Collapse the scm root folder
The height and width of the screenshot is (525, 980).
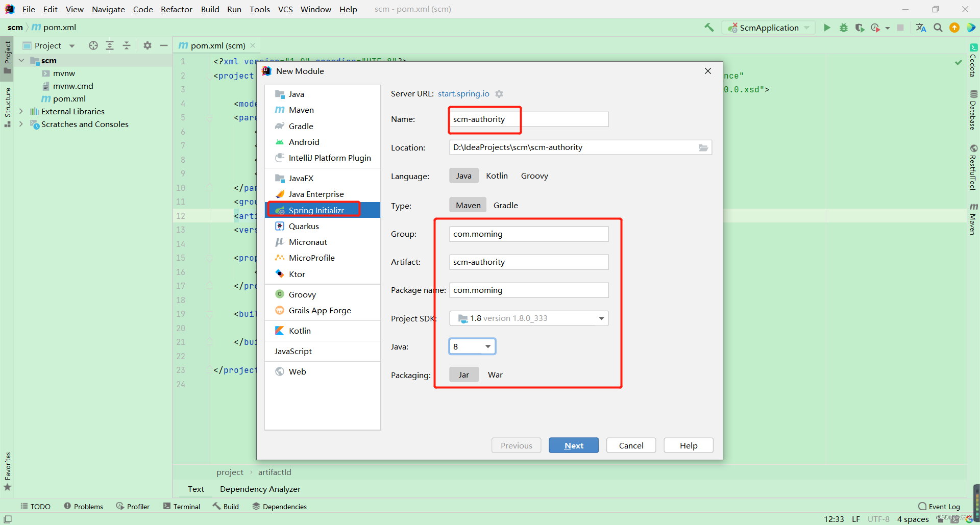21,60
